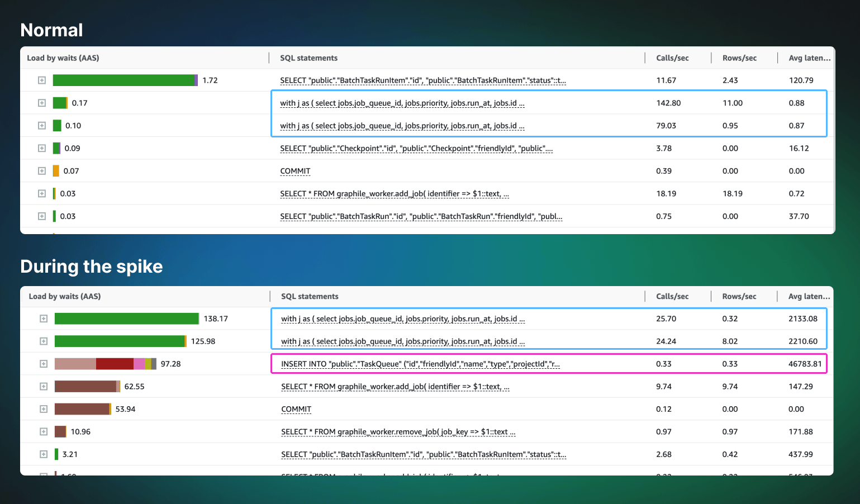Click the 18.19 calls/sec value
Screen dimensions: 860x504
[x=666, y=194]
